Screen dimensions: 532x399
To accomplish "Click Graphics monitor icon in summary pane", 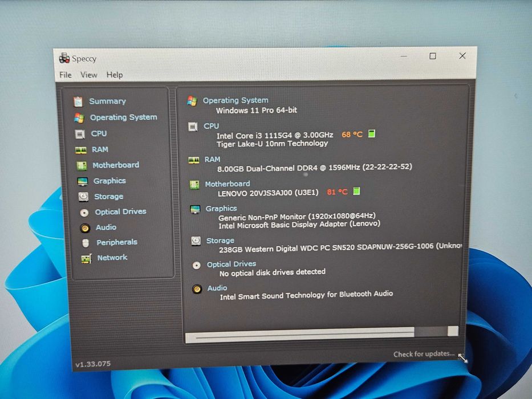I will (x=195, y=209).
